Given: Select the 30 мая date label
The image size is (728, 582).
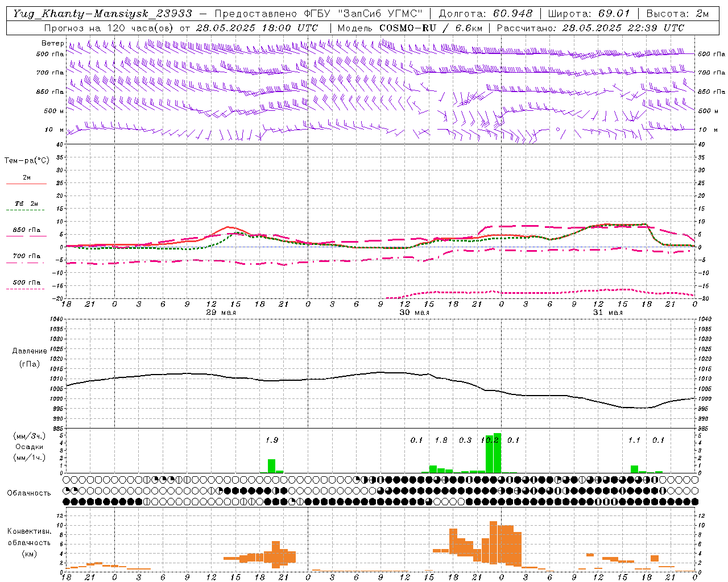Looking at the screenshot, I should (414, 312).
